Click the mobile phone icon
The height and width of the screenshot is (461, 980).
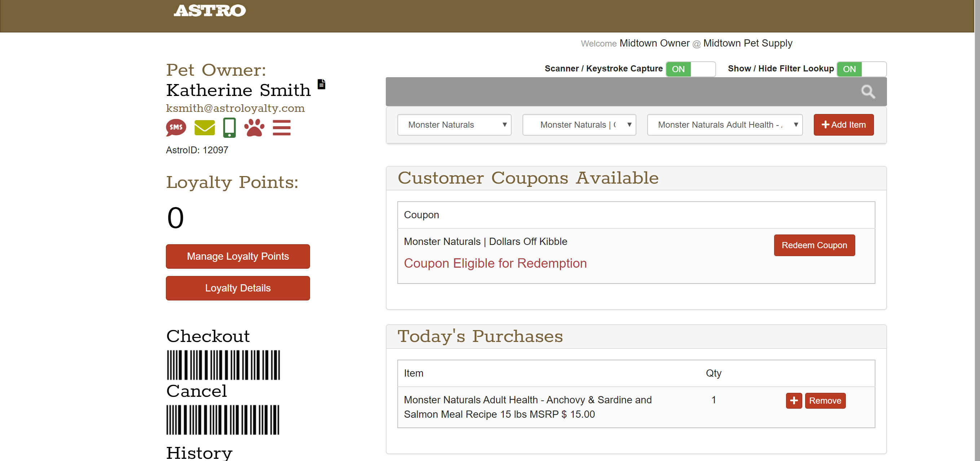tap(229, 128)
